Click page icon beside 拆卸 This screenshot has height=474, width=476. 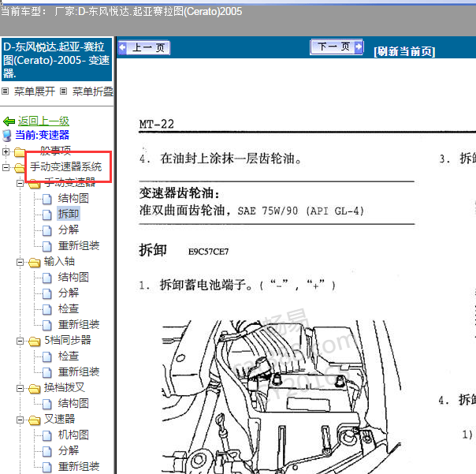click(46, 215)
